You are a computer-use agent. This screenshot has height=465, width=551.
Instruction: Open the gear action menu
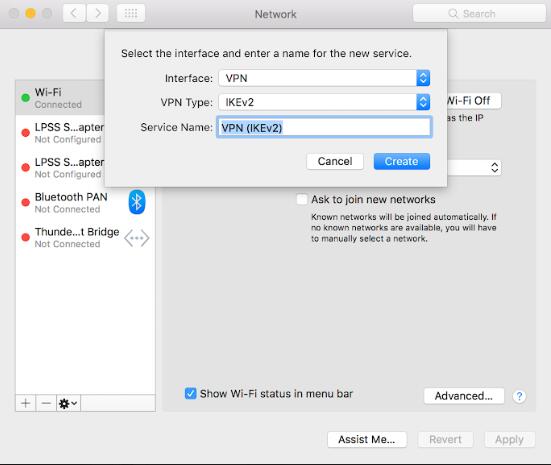point(68,403)
